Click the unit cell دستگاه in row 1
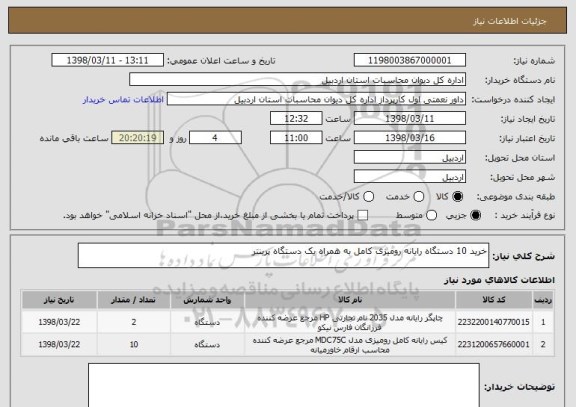Screen dimensions: 576x407 point(207,323)
